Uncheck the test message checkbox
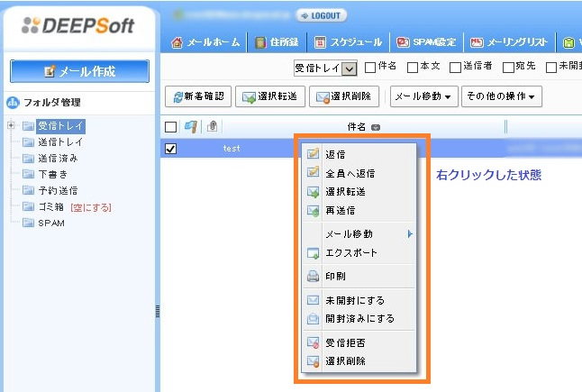 coord(171,149)
